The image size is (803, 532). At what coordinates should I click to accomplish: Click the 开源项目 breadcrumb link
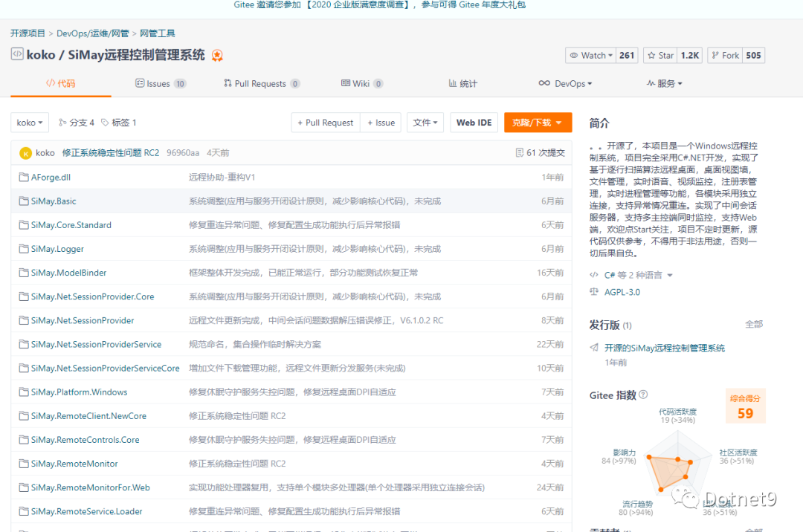coord(28,33)
